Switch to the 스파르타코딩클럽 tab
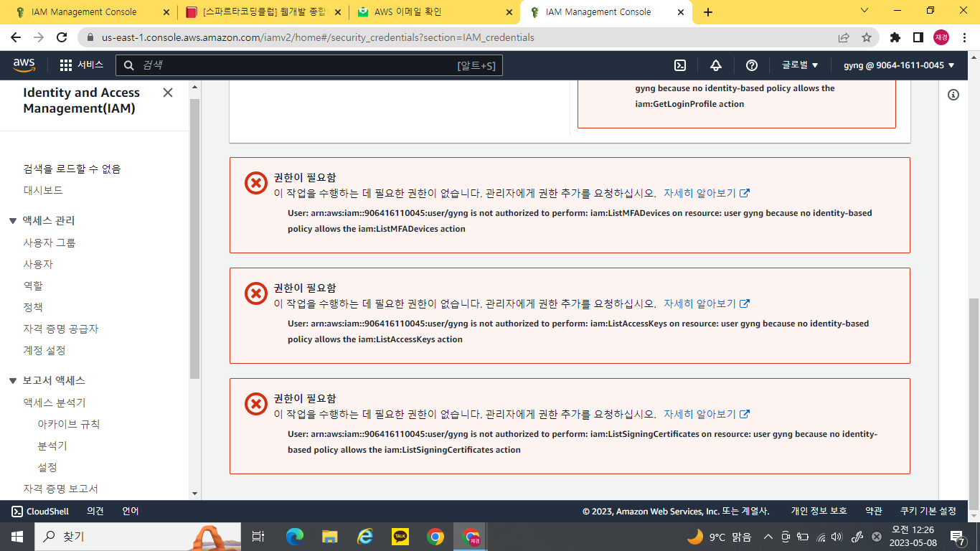Viewport: 980px width, 551px height. click(263, 12)
